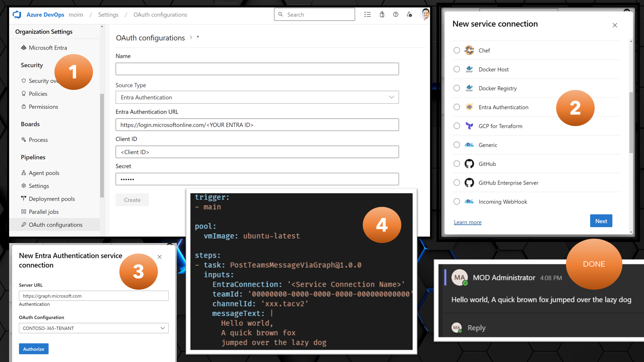Open the OAuth Configuration CONTOSO-365-TENANT dropdown
This screenshot has height=362, width=644.
[x=94, y=328]
